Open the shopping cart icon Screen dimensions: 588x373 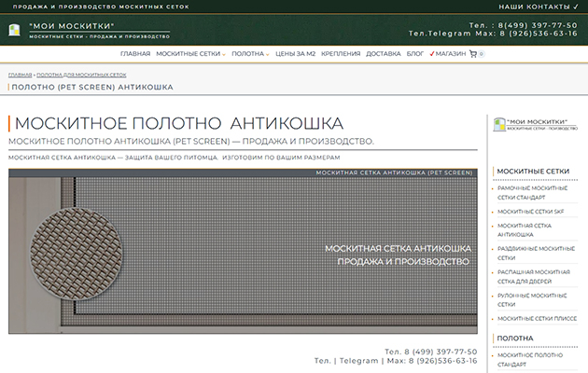coord(473,54)
